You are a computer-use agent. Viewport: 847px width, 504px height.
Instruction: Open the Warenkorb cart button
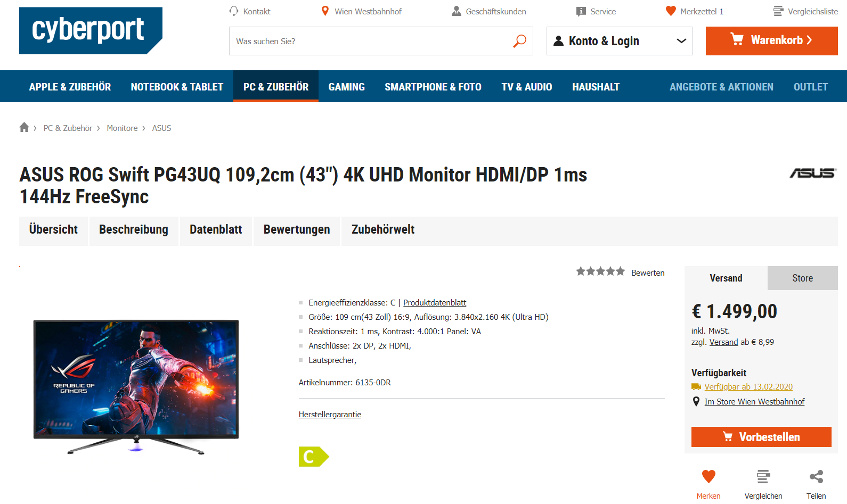click(x=772, y=41)
